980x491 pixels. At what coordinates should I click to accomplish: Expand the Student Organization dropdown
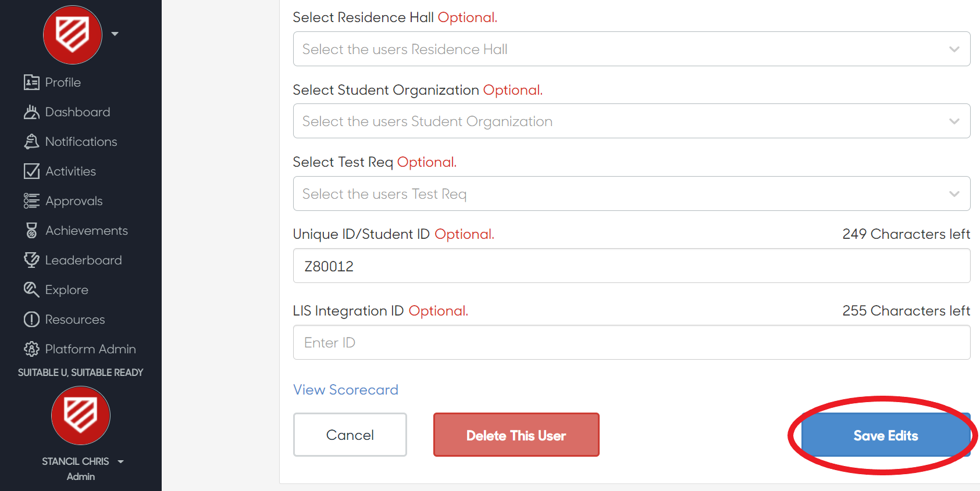pyautogui.click(x=632, y=121)
